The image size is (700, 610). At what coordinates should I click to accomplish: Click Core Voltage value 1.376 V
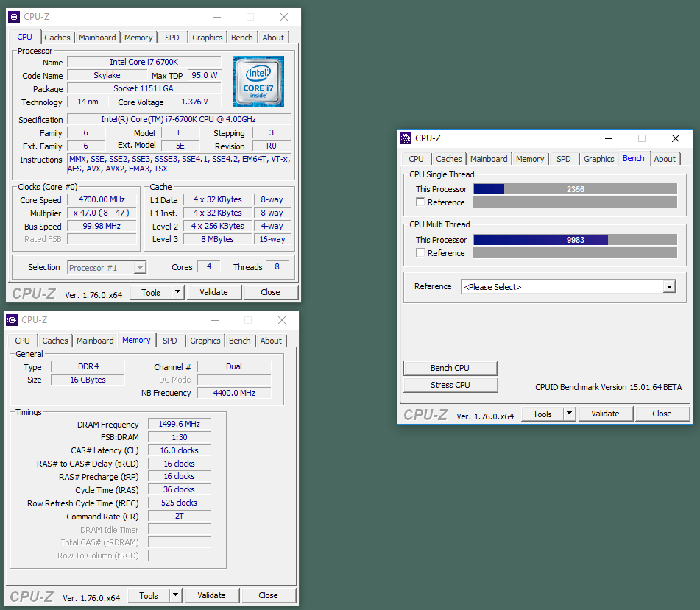194,102
